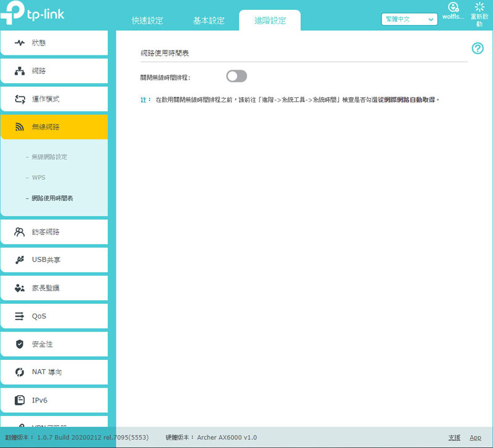
Task: Click the 重新啟動 reboot icon
Action: 479,7
